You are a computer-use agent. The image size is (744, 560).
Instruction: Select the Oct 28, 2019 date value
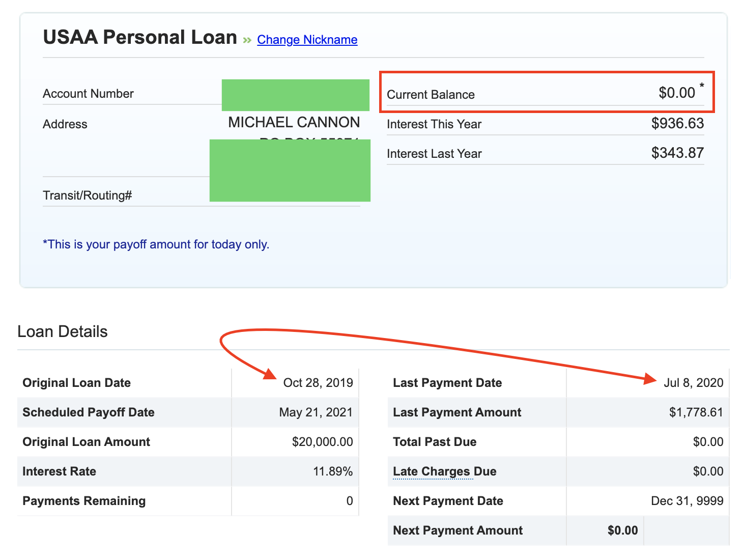coord(318,383)
